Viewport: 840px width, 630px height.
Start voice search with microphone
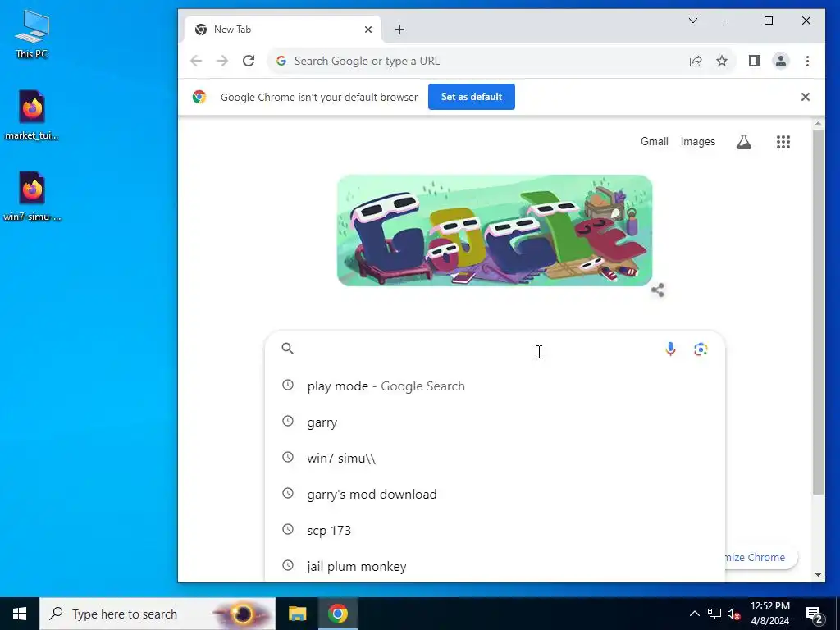pyautogui.click(x=670, y=349)
